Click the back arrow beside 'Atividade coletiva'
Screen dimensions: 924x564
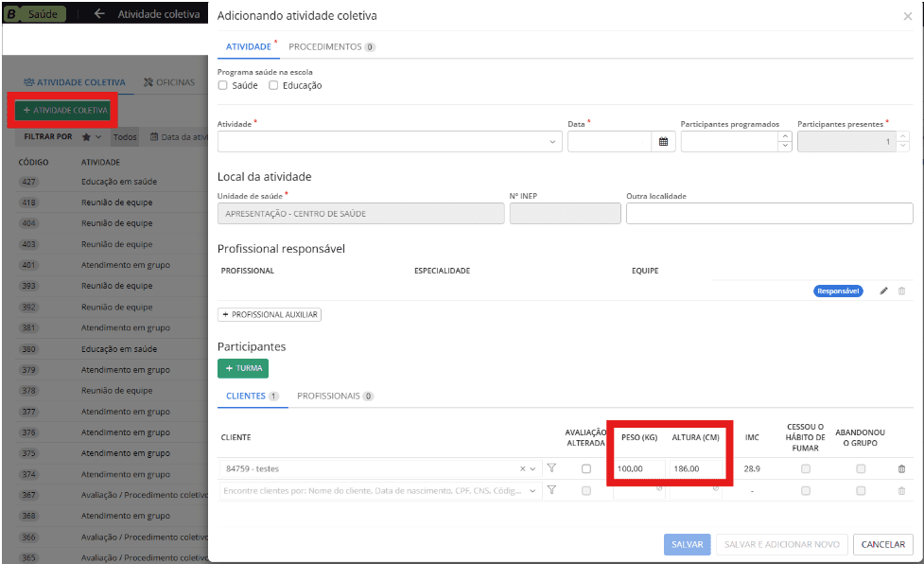tap(99, 15)
